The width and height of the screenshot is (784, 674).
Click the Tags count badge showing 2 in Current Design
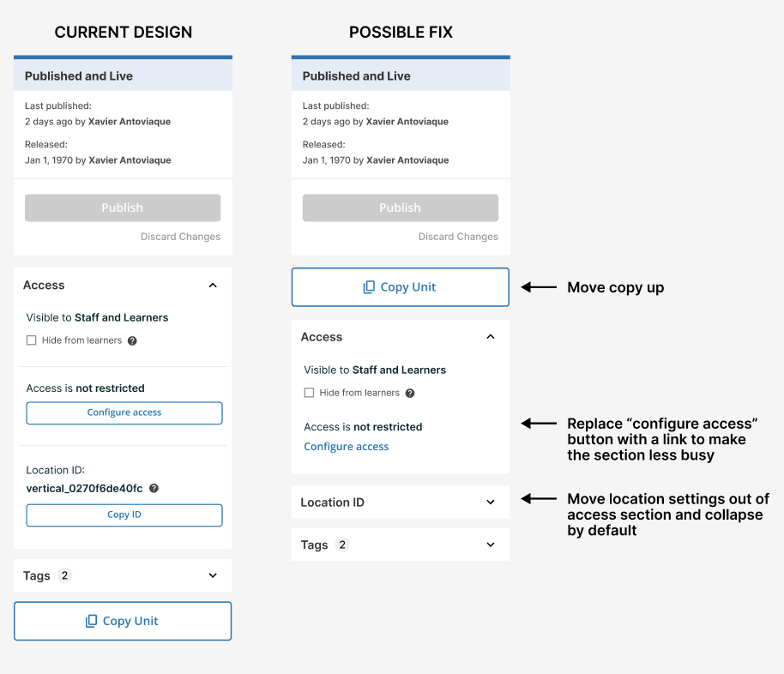(x=63, y=575)
